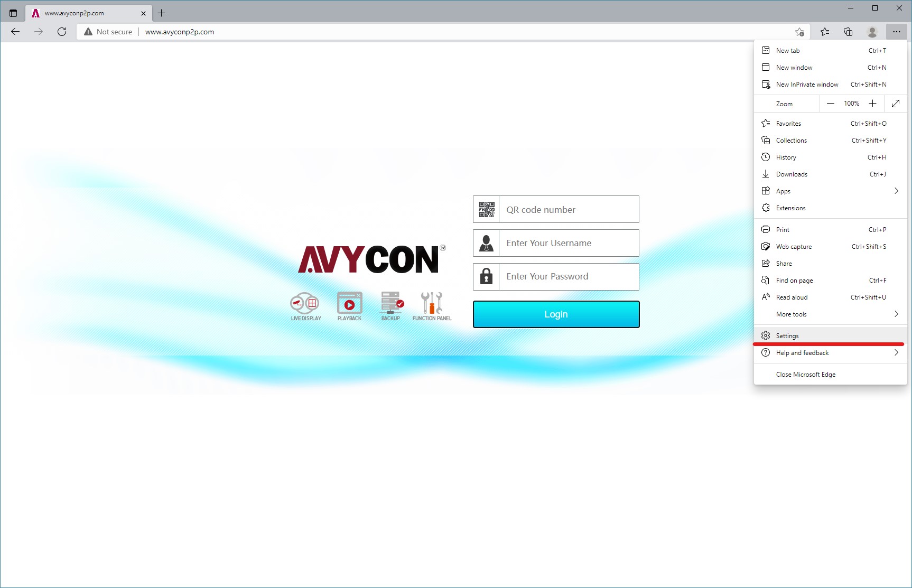912x588 pixels.
Task: Close the Settings and more menu with the ellipsis button
Action: 897,32
